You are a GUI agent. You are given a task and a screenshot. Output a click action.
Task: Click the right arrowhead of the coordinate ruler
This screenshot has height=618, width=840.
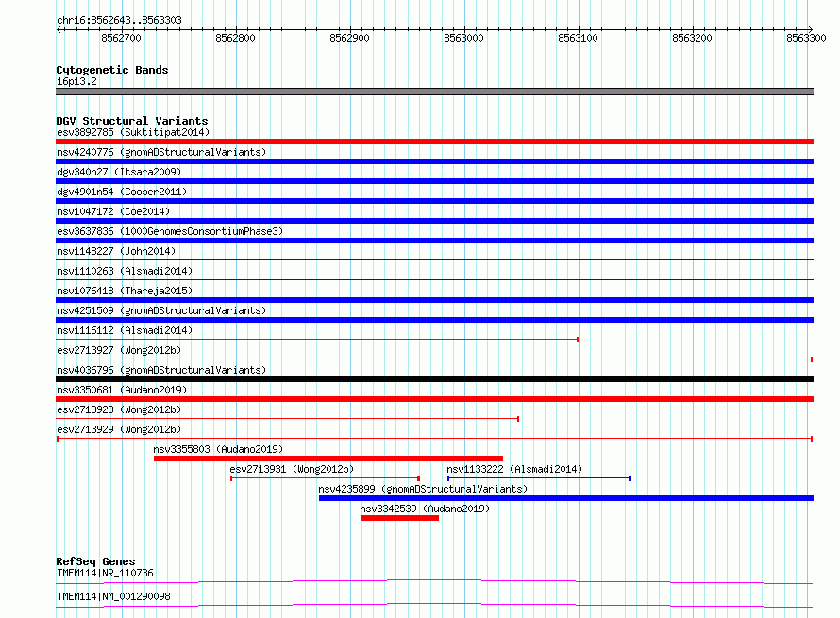click(x=811, y=30)
